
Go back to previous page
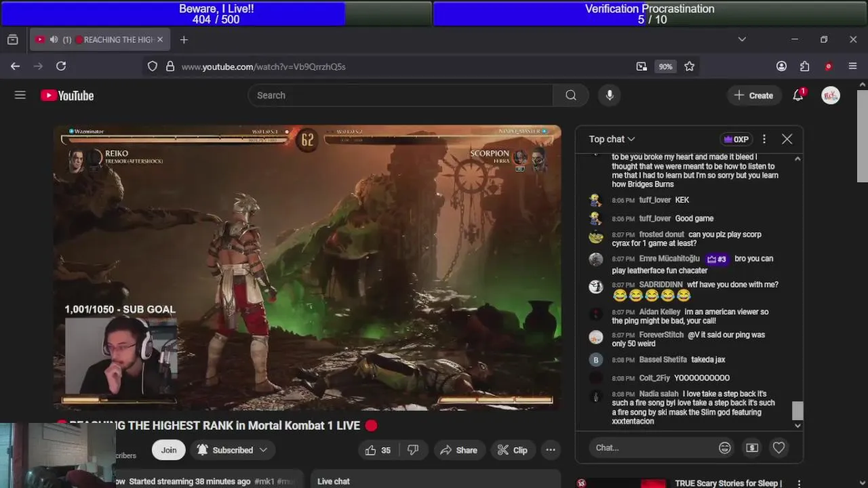[15, 66]
